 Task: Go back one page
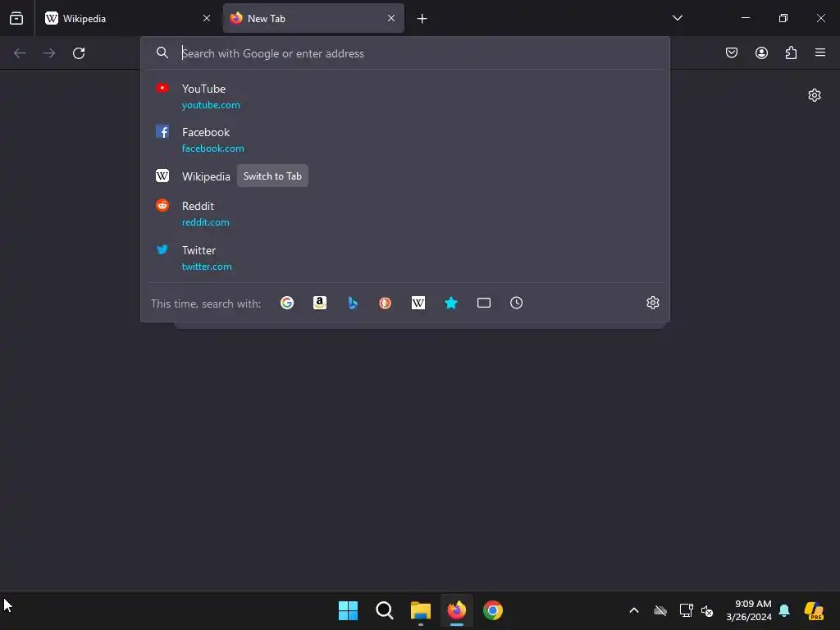click(20, 53)
